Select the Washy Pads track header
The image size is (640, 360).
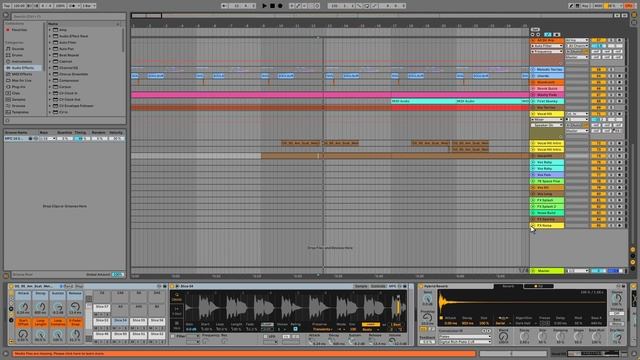pyautogui.click(x=547, y=95)
